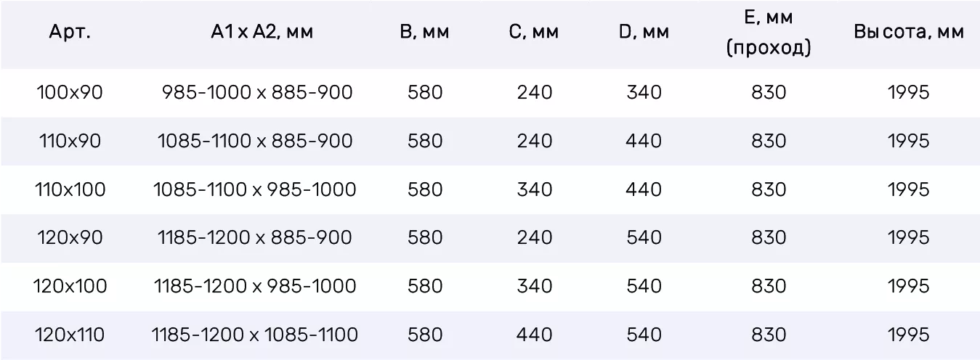Click the "E, мм (проход)" column header
The image size is (980, 360).
click(x=769, y=33)
